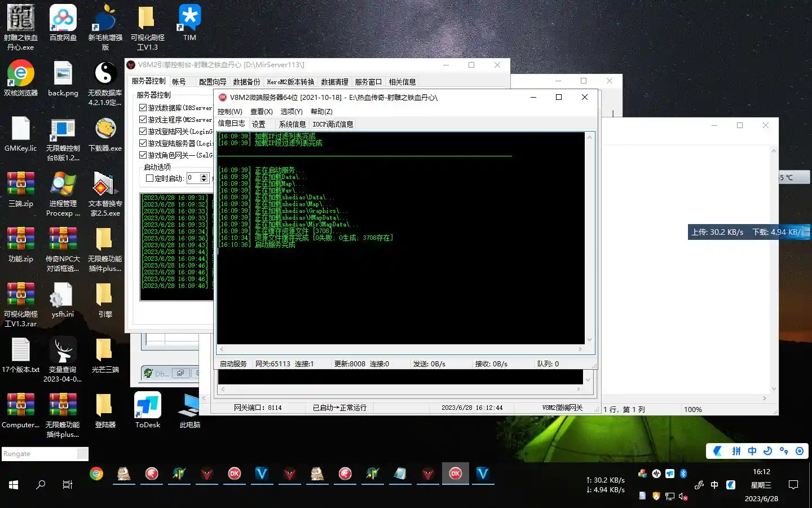The height and width of the screenshot is (508, 812).
Task: Toggle 游戏登陆服务器 checkbox
Action: (x=143, y=143)
